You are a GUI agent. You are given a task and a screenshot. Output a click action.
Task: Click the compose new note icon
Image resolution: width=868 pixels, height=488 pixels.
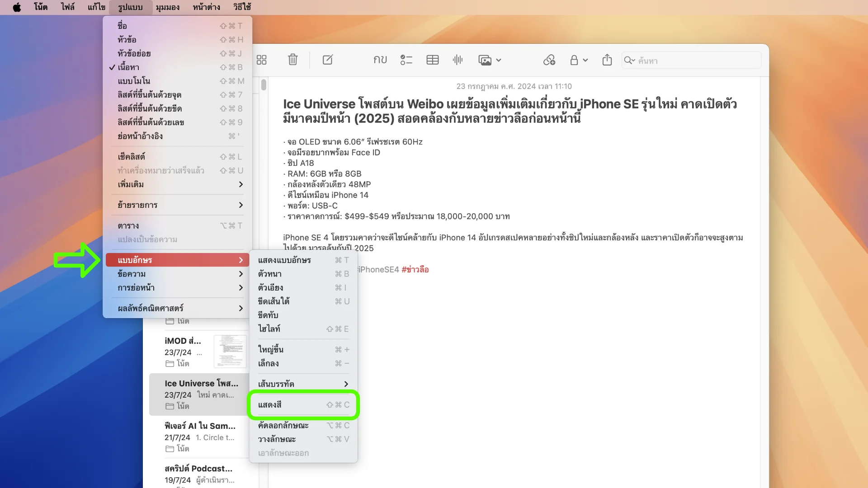328,60
